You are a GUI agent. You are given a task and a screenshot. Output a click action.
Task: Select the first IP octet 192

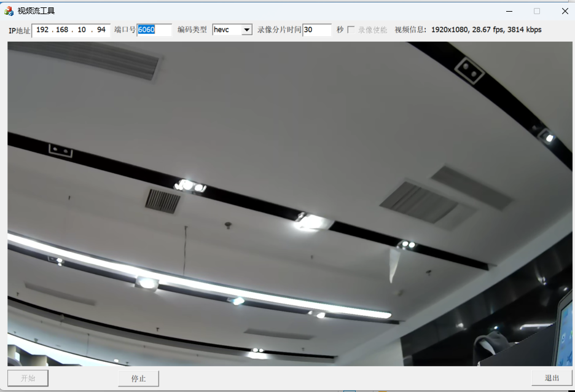coord(42,30)
